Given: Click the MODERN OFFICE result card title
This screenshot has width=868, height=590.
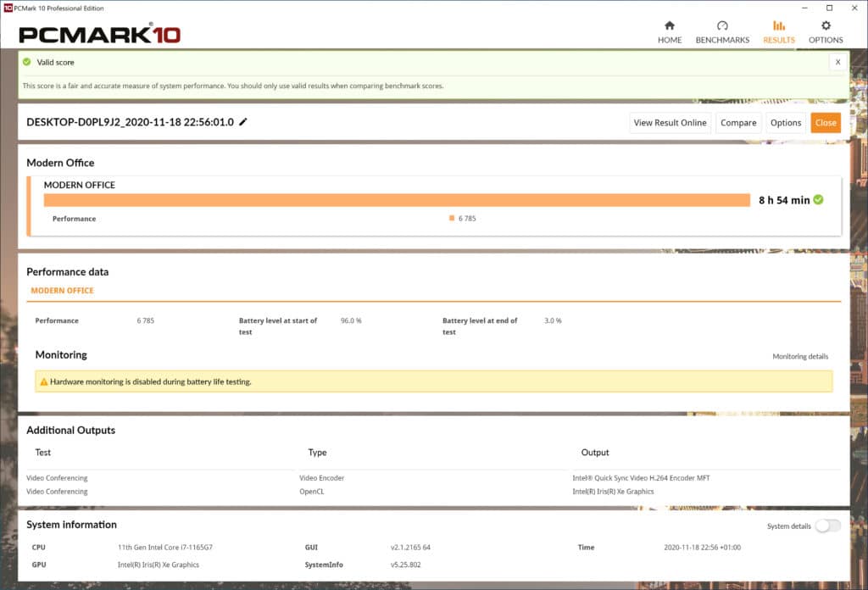Looking at the screenshot, I should 80,185.
